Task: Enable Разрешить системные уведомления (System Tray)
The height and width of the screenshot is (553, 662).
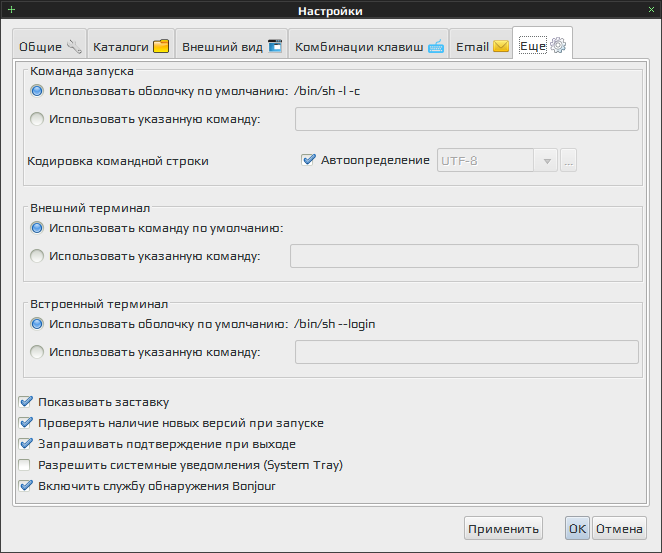Action: point(26,465)
